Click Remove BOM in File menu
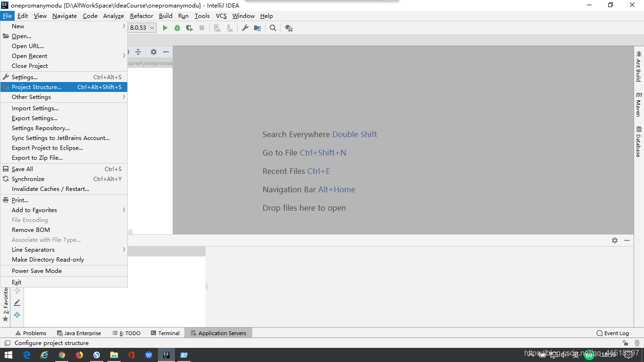644x362 pixels. pos(64,230)
